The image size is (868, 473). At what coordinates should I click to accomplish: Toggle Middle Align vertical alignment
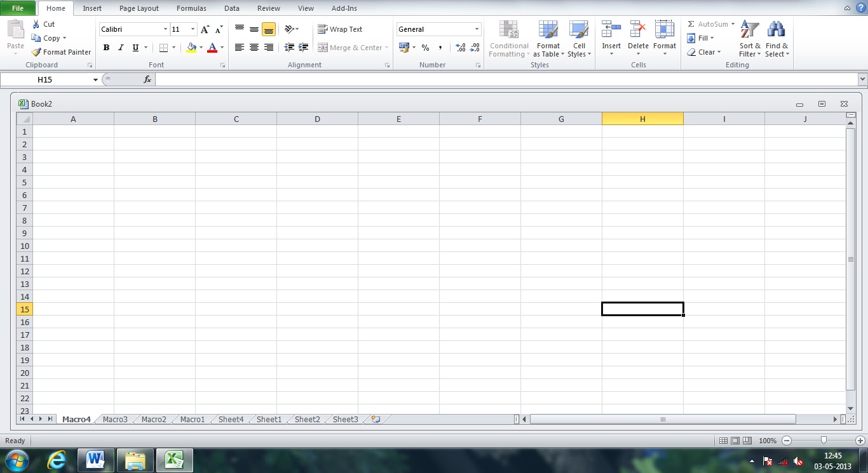pyautogui.click(x=254, y=29)
